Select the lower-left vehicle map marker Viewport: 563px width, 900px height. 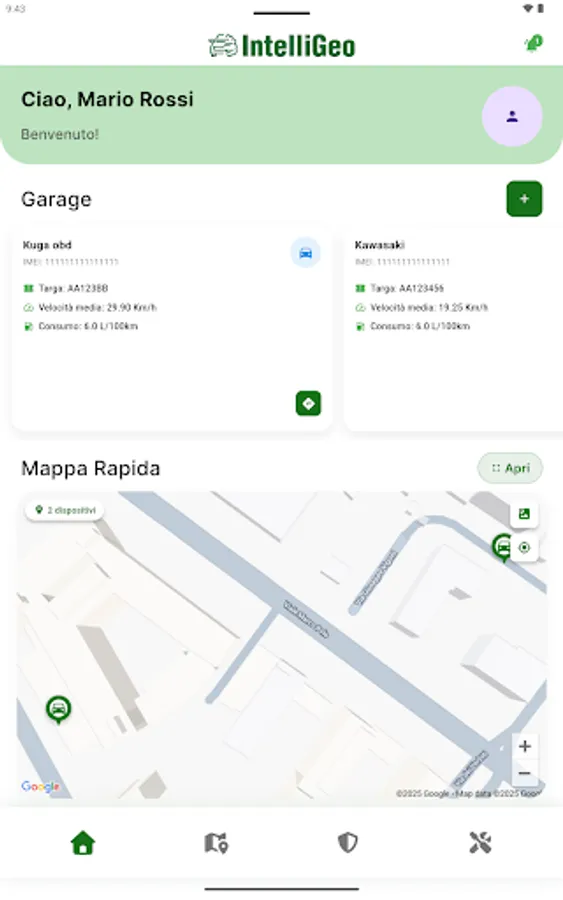tap(59, 709)
